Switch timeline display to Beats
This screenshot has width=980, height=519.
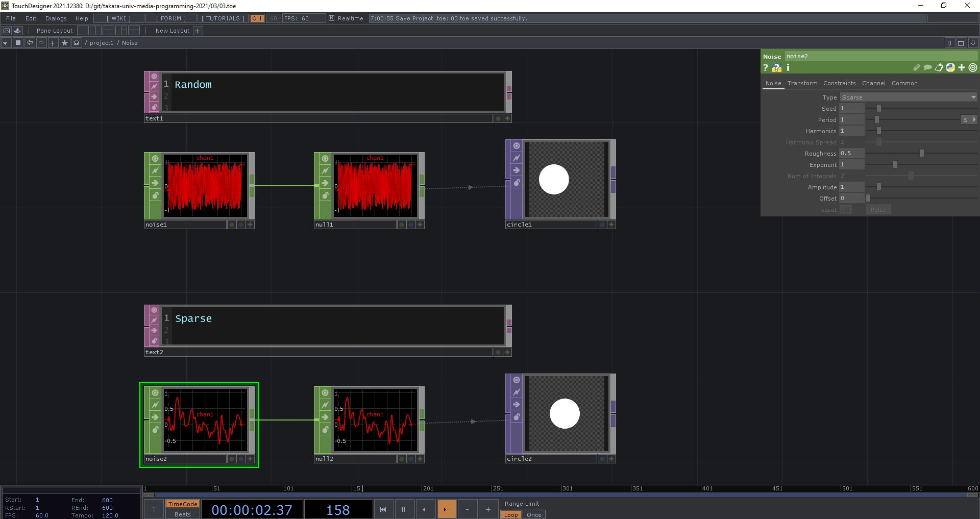(182, 514)
